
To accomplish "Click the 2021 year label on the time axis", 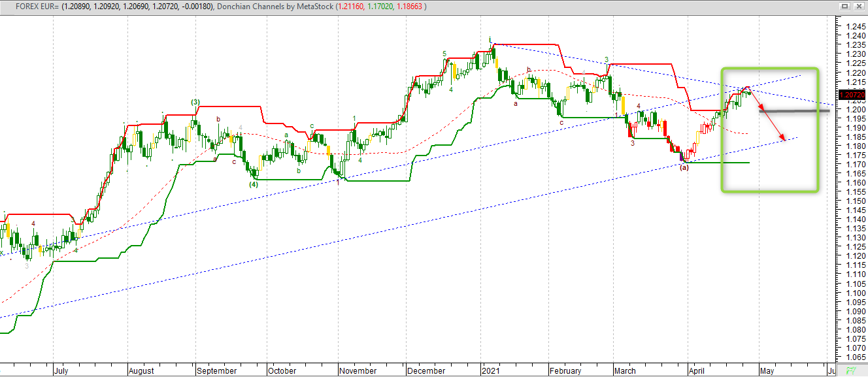I will click(x=491, y=370).
